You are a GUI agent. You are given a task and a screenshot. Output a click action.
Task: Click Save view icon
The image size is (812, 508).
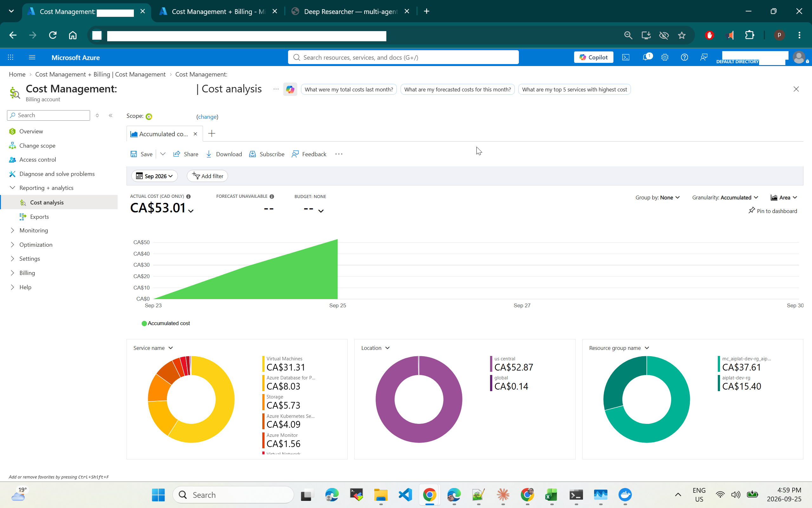pyautogui.click(x=134, y=154)
